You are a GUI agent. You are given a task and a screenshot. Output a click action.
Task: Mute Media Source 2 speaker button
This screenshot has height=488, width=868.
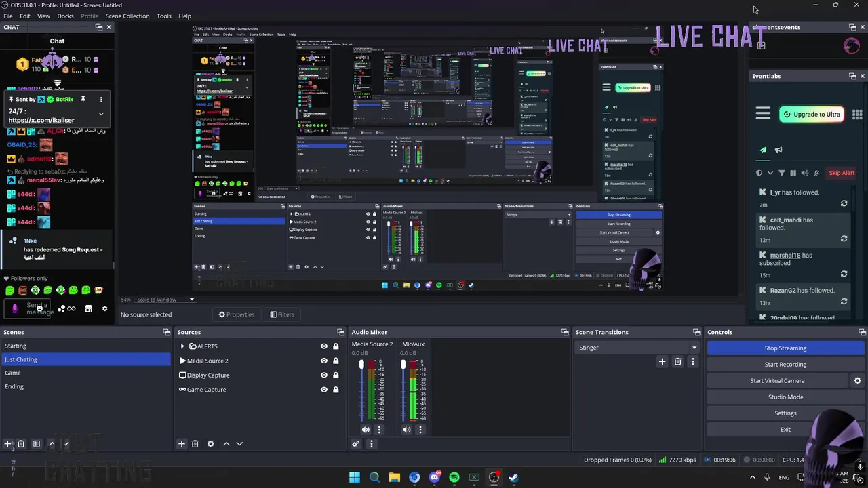[x=366, y=430]
